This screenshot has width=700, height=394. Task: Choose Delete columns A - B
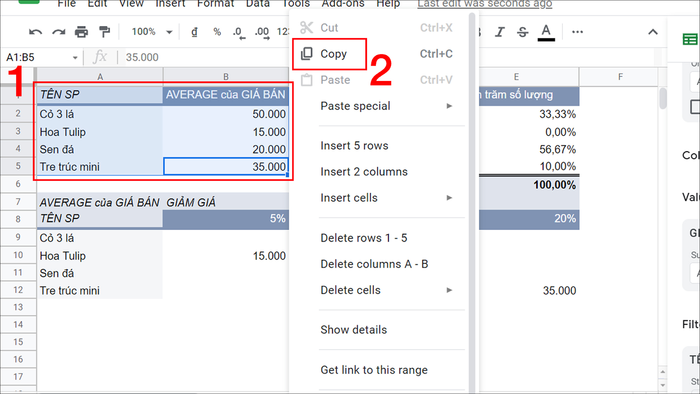tap(379, 264)
